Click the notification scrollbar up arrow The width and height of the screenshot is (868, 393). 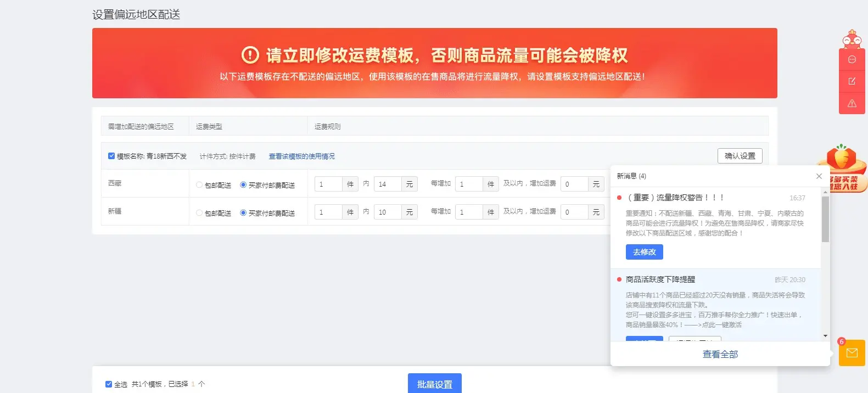[x=825, y=192]
